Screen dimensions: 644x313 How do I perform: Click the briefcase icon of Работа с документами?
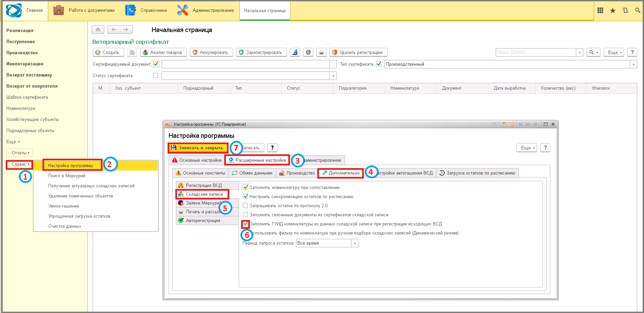[59, 10]
